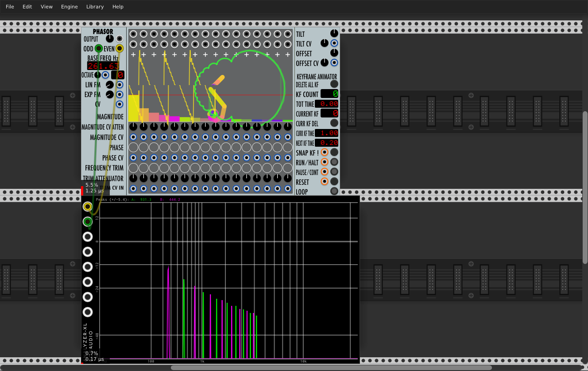The height and width of the screenshot is (371, 588).
Task: Click the leftmost jack in the top jack row
Action: (133, 34)
